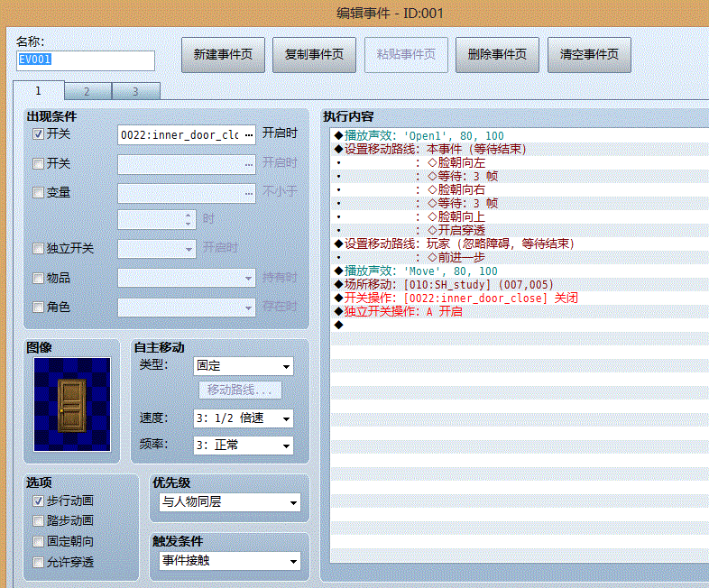Switch to event page tab 3
Image resolution: width=709 pixels, height=588 pixels.
coord(135,91)
